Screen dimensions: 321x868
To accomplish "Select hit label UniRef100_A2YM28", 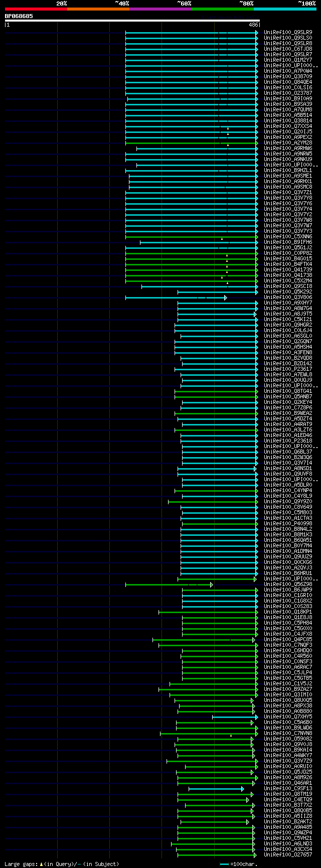I will pyautogui.click(x=288, y=143).
